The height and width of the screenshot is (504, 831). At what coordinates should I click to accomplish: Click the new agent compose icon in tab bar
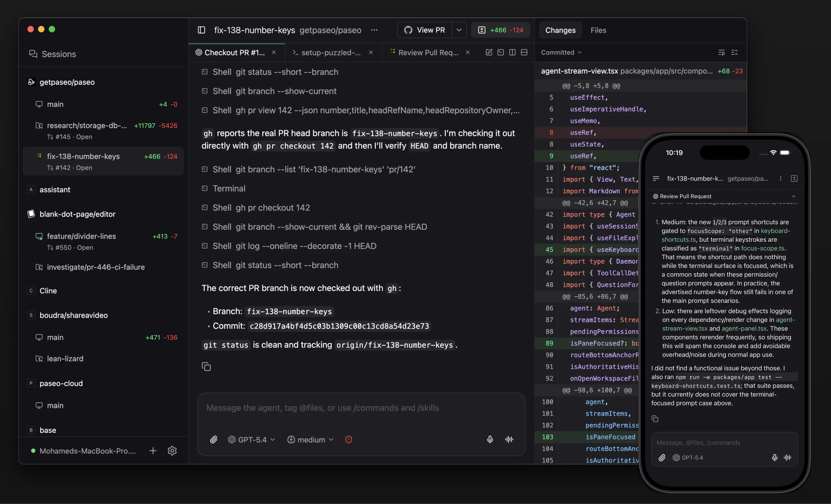tap(489, 52)
